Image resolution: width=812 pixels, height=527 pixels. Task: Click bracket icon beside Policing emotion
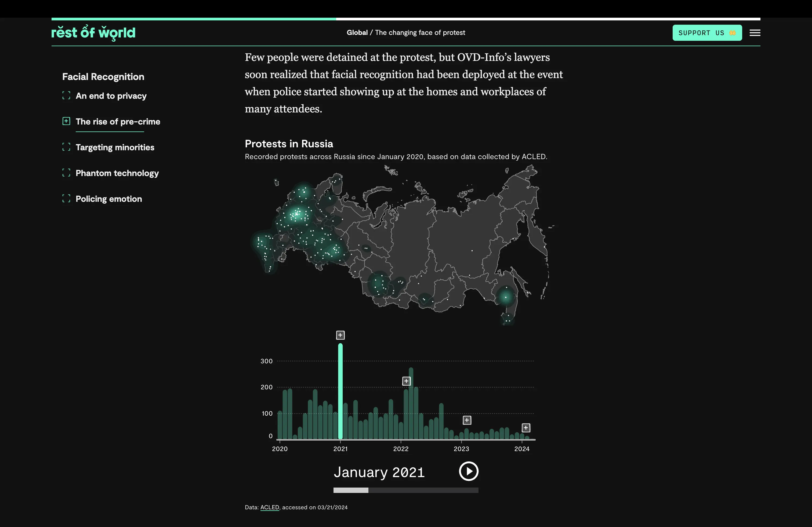tap(66, 198)
